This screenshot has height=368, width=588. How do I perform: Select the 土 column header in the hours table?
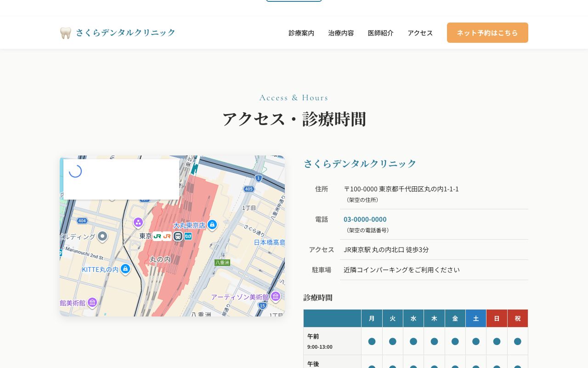(476, 318)
